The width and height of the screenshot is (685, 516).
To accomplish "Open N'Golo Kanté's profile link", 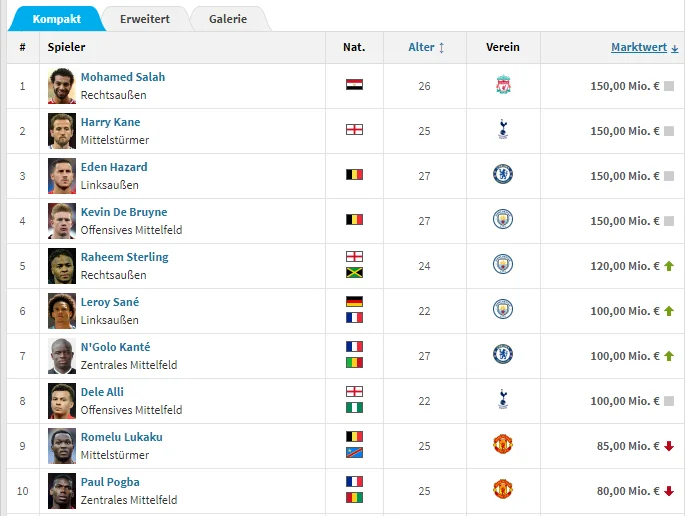I will click(x=115, y=347).
